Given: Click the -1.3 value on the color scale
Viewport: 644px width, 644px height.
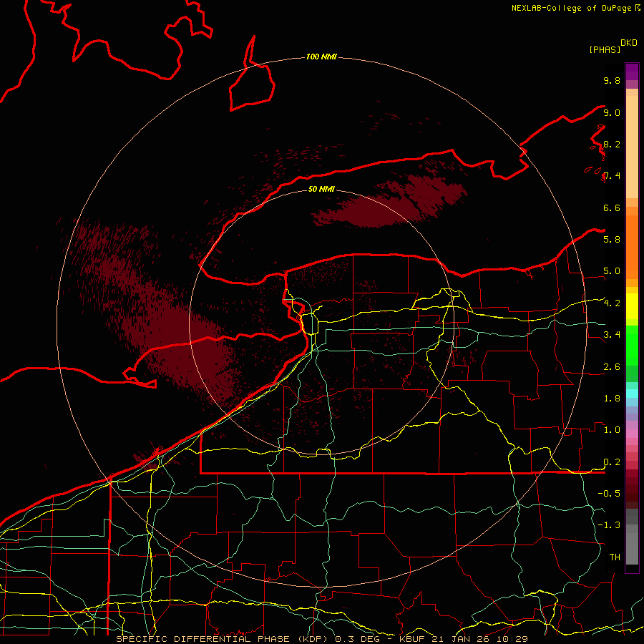Looking at the screenshot, I should [609, 525].
